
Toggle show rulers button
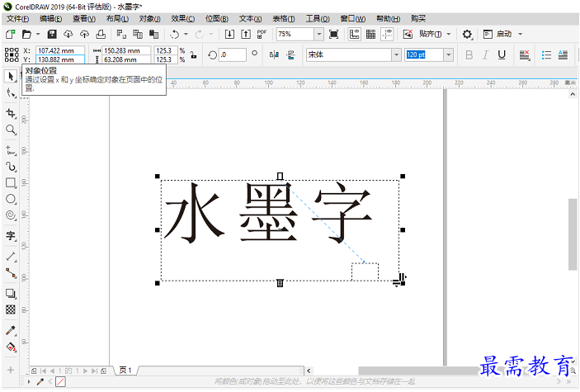355,34
